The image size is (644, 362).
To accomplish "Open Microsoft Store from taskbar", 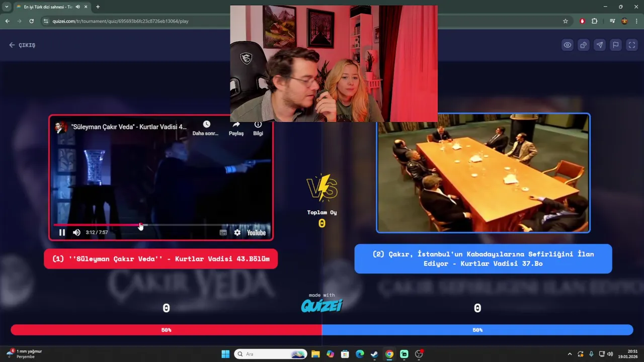I will pos(345,354).
